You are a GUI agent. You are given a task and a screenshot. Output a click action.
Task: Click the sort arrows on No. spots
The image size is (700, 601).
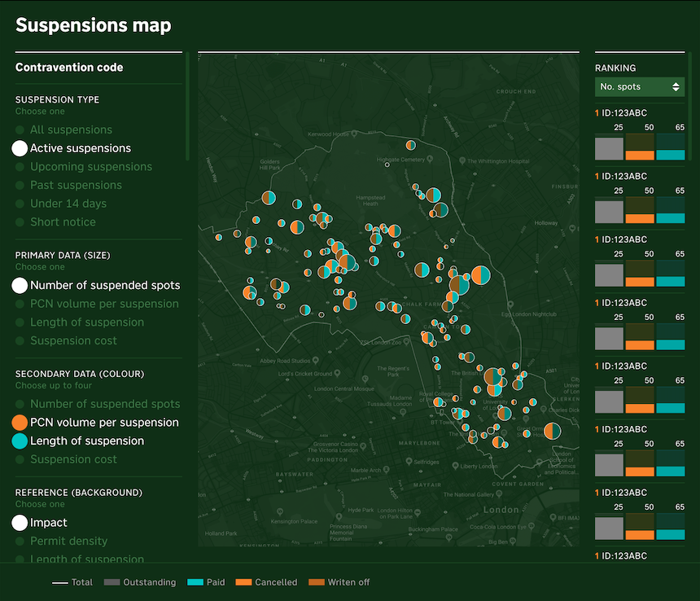[676, 86]
